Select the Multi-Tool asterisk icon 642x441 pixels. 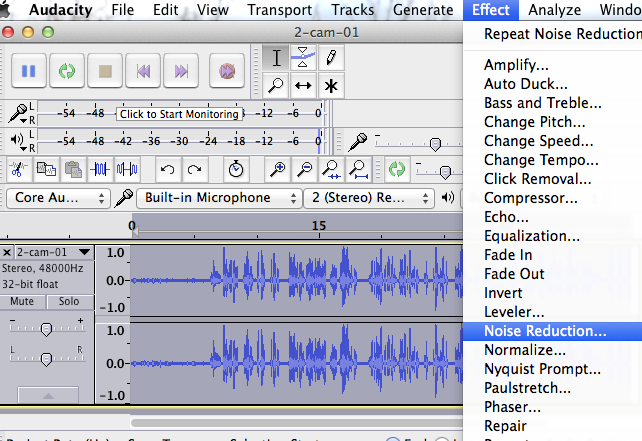tap(331, 86)
